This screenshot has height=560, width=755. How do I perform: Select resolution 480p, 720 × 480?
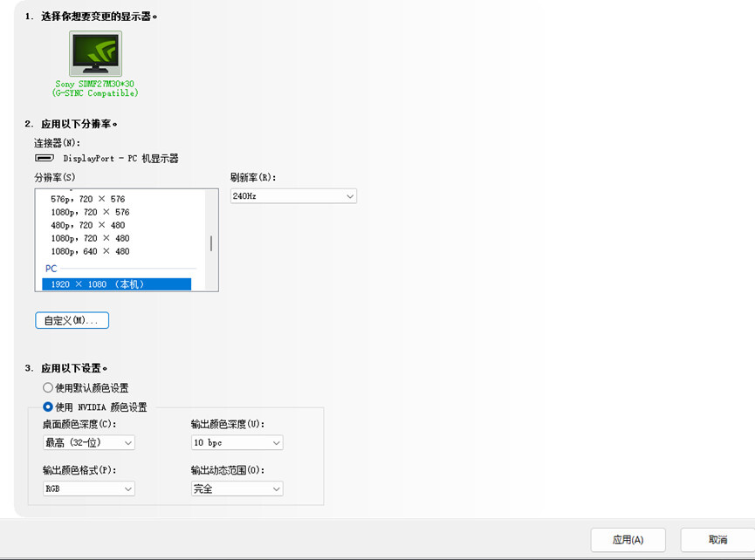(87, 225)
